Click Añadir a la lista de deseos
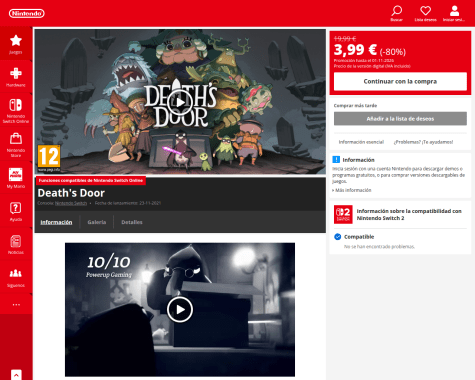 point(400,119)
